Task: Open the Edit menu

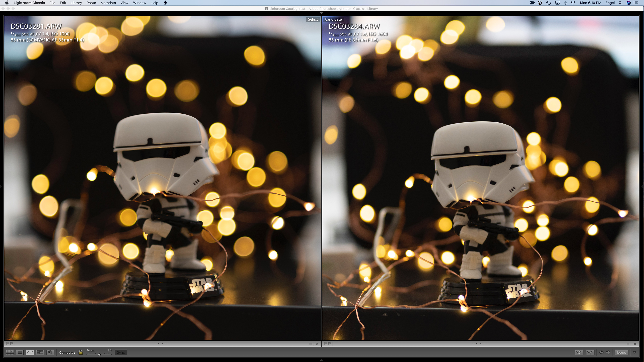Action: pos(63,3)
